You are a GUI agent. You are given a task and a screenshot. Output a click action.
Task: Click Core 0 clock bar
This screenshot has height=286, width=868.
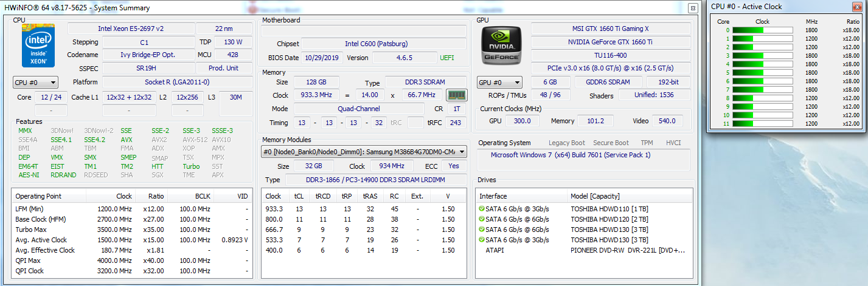pyautogui.click(x=762, y=30)
